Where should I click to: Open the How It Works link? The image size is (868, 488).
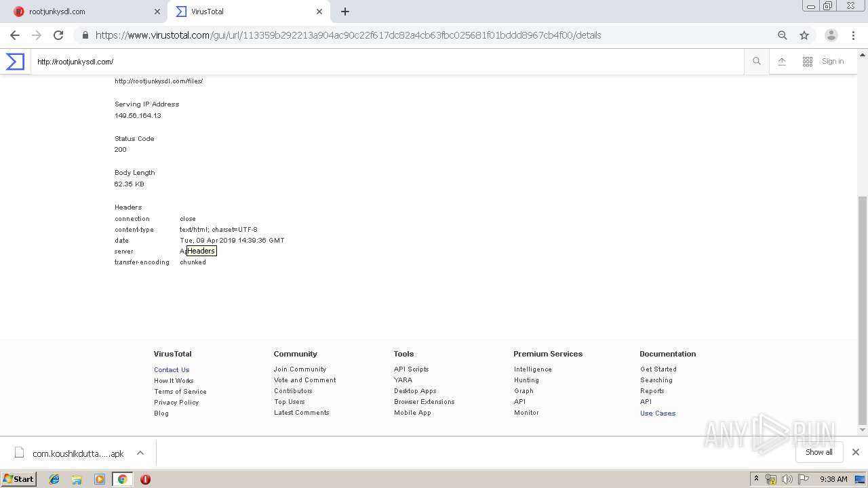pos(174,381)
